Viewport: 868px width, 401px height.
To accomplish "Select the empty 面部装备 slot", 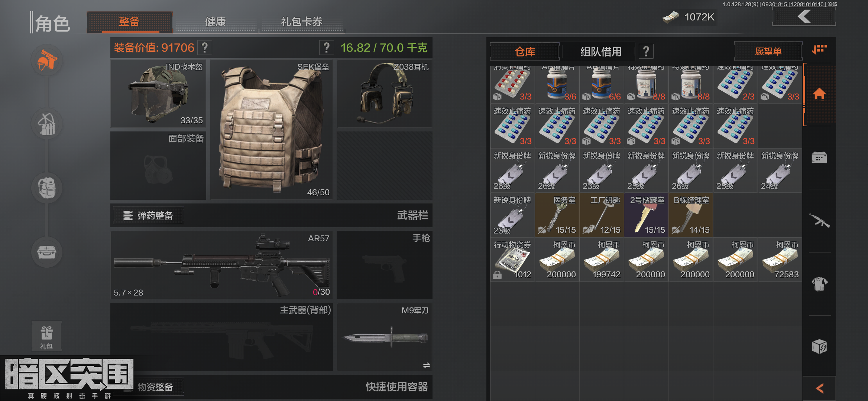I will (158, 166).
